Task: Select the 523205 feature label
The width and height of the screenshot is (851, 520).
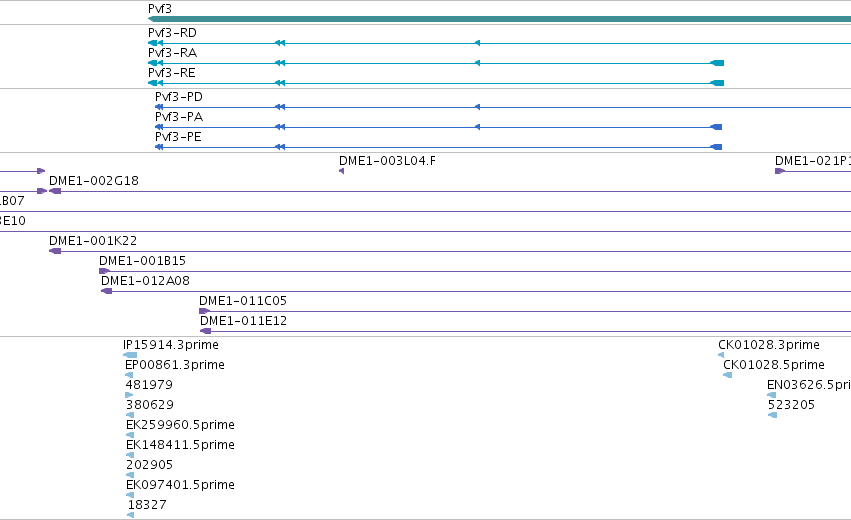Action: (x=791, y=405)
